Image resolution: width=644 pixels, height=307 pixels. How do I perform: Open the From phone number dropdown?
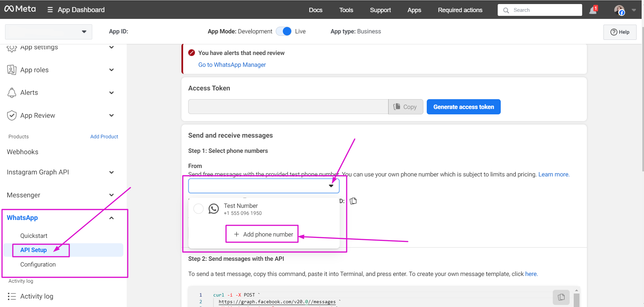pyautogui.click(x=264, y=186)
